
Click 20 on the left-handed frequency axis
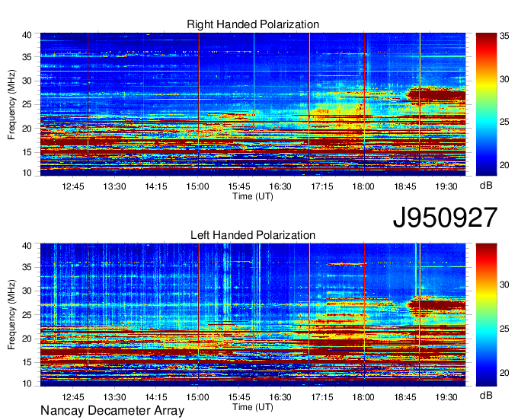27,339
